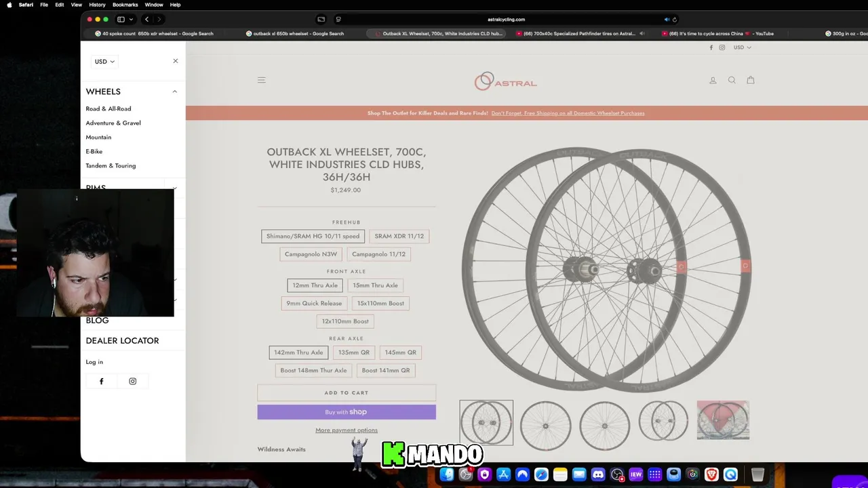The width and height of the screenshot is (868, 488).
Task: Collapse the WHEELS section chevron
Action: point(174,91)
